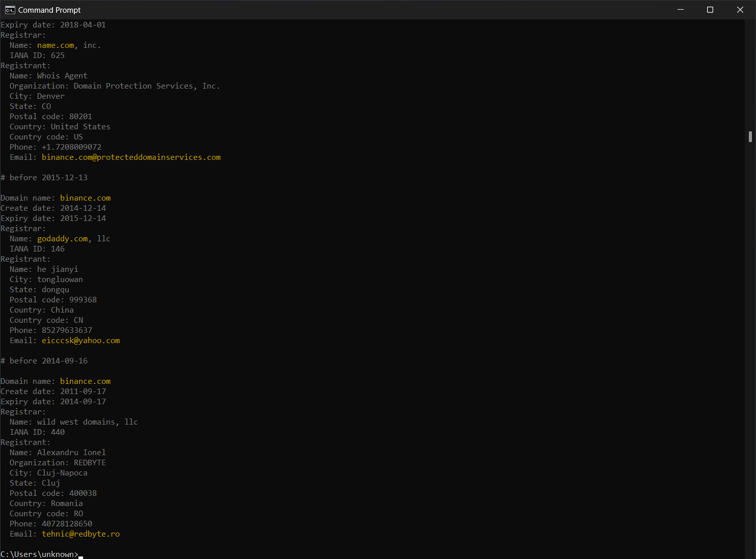Select the registrar godaddy.com text
Image resolution: width=756 pixels, height=559 pixels.
62,238
